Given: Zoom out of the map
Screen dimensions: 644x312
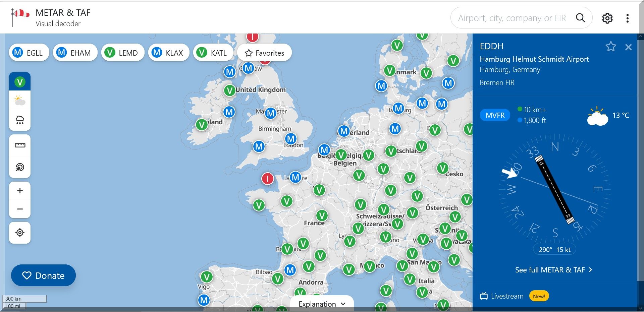Looking at the screenshot, I should [20, 209].
